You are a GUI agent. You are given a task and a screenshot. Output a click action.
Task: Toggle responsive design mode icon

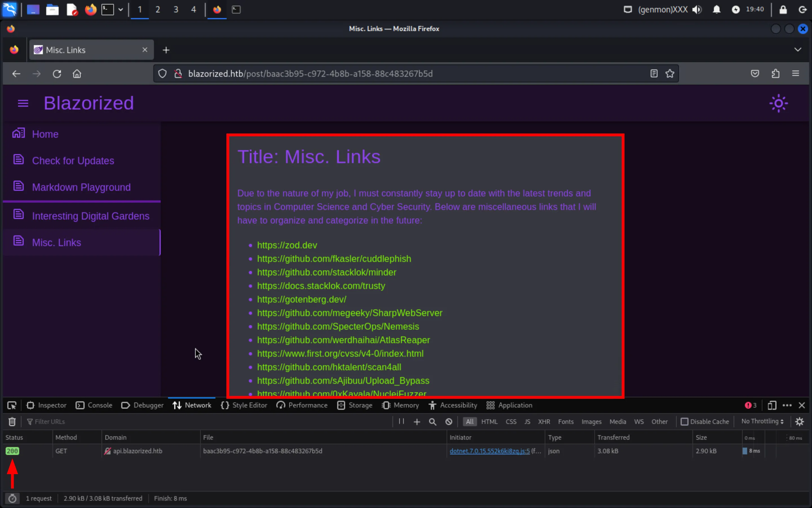[x=772, y=405]
